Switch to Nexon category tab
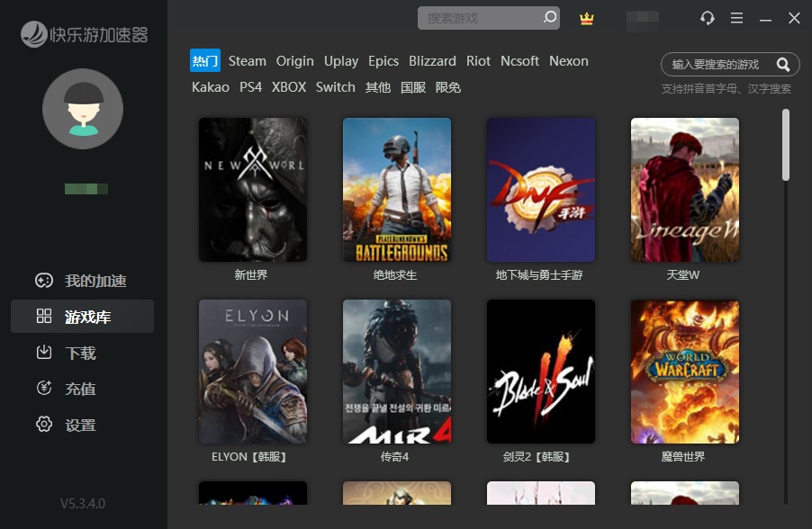812x529 pixels. pos(569,61)
